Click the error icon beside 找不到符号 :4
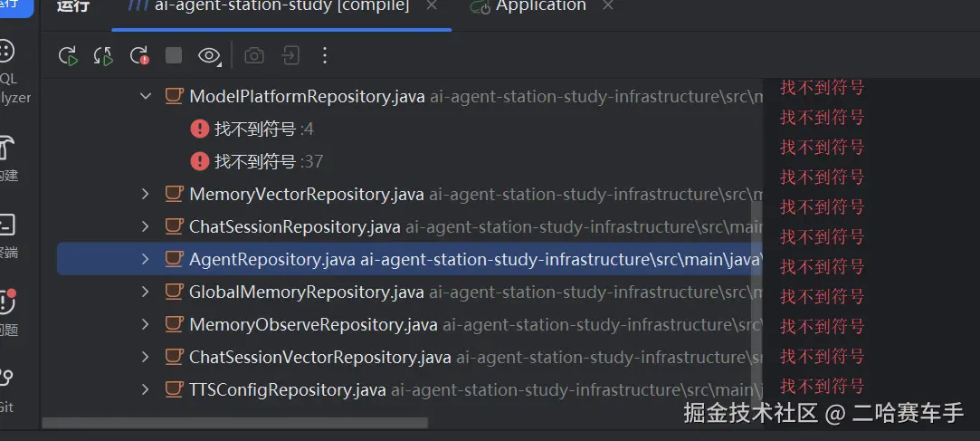The height and width of the screenshot is (441, 980). 199,129
